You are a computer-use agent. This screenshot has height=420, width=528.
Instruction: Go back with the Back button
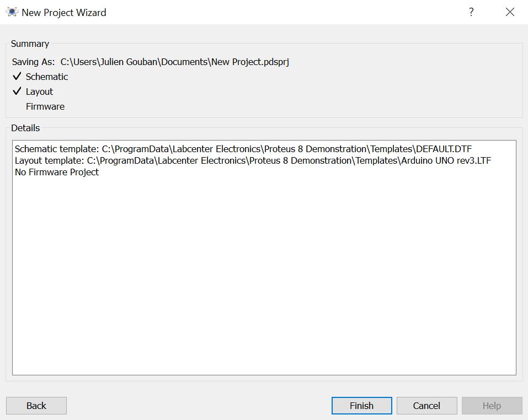(x=36, y=406)
